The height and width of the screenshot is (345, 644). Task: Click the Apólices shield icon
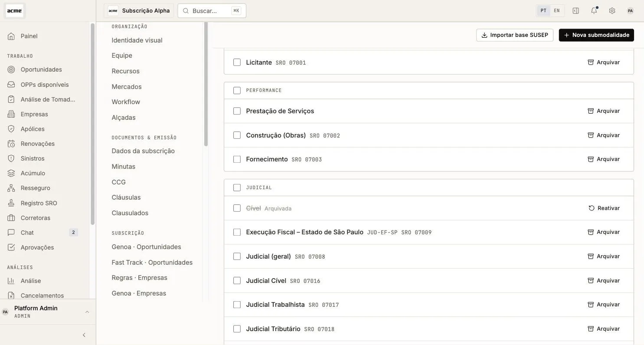coord(12,129)
